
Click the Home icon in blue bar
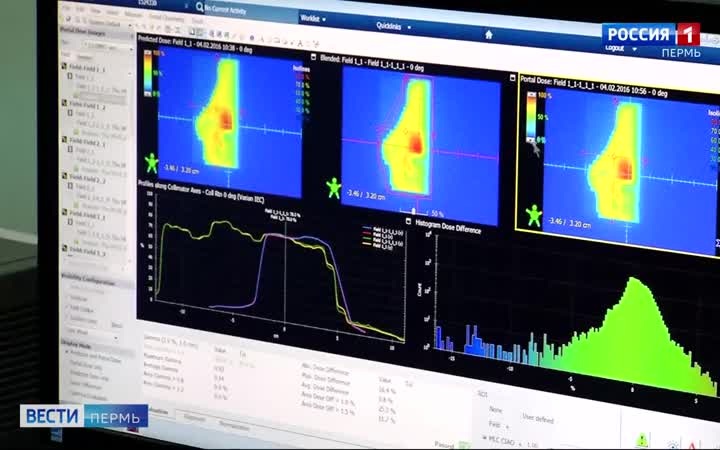[x=489, y=34]
